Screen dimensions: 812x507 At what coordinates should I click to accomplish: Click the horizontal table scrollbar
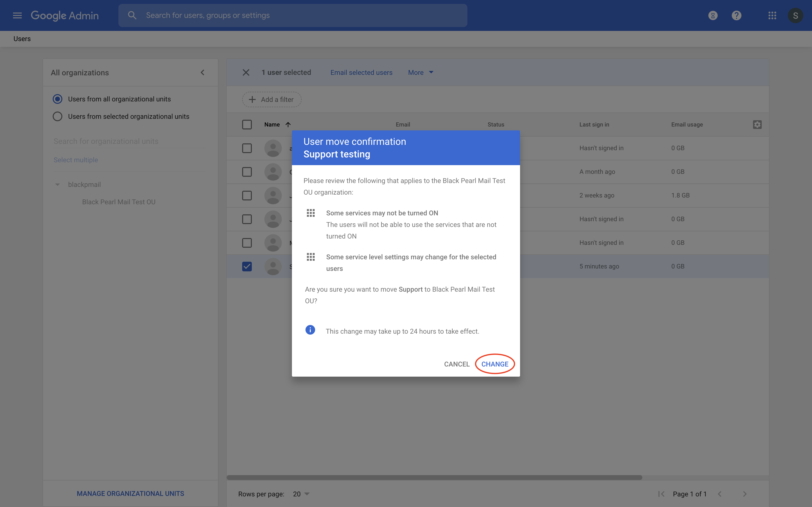click(434, 477)
